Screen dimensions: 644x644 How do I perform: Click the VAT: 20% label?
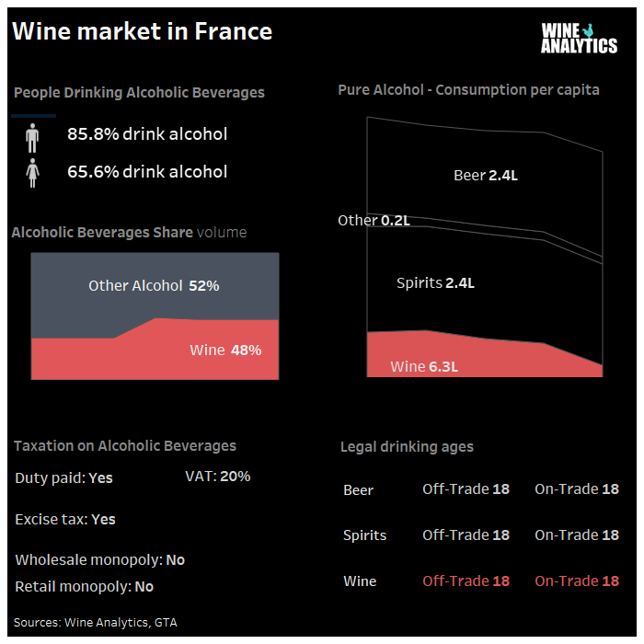click(x=218, y=477)
